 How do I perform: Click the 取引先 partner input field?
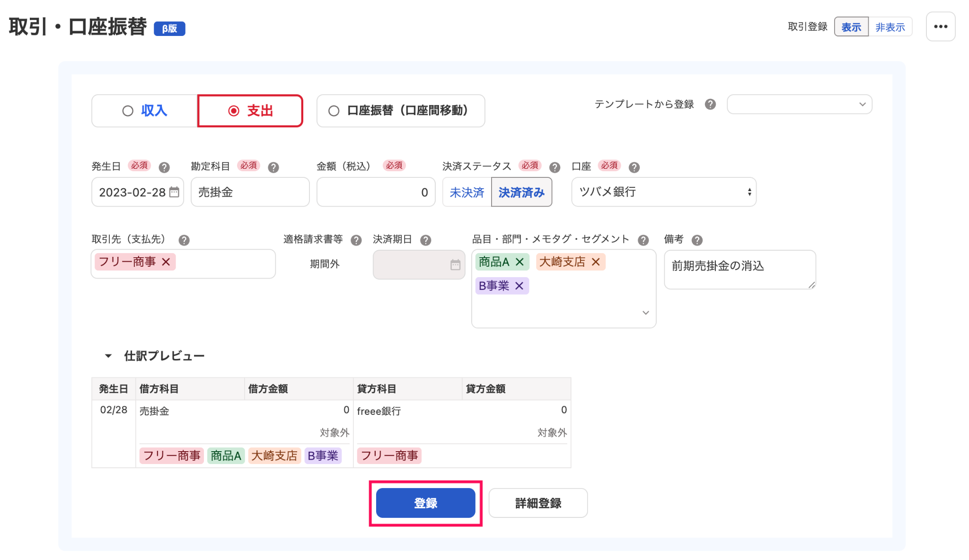[x=183, y=264]
